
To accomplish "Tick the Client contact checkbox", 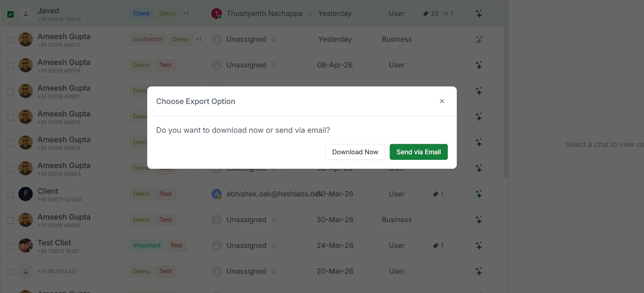I will point(11,195).
